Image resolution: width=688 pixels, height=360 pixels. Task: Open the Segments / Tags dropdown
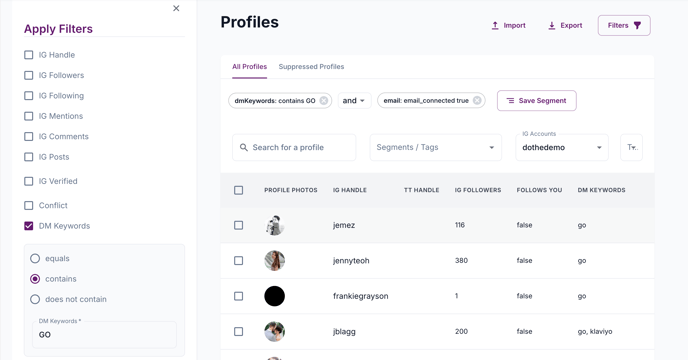click(x=436, y=148)
